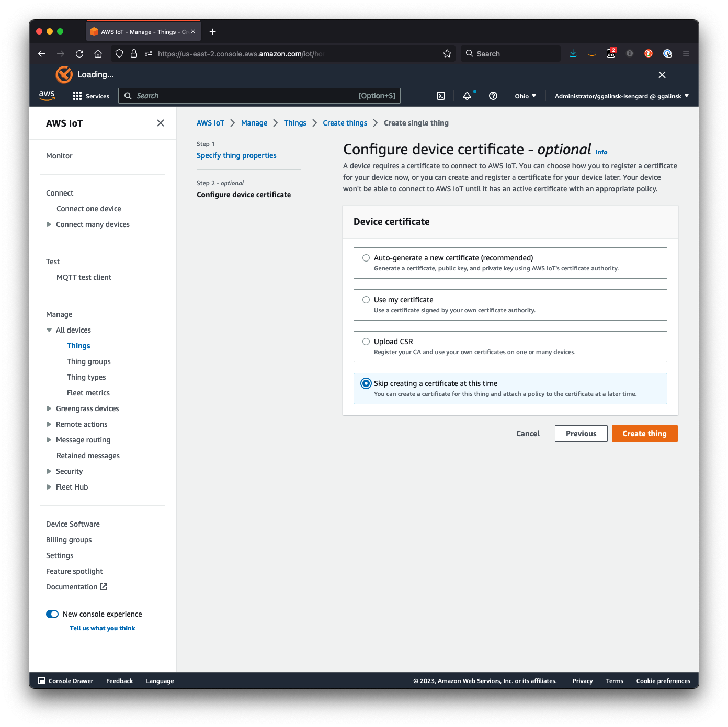Focus the AWS console search field
This screenshot has width=728, height=727.
point(259,96)
